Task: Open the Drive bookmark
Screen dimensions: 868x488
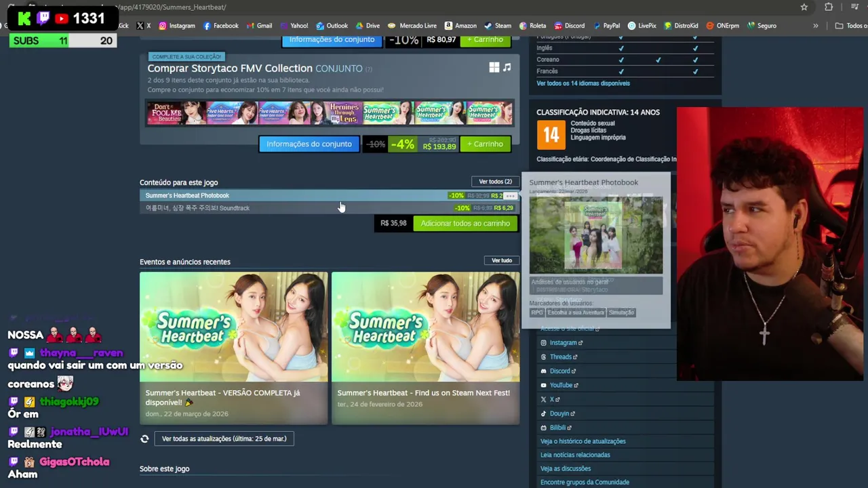Action: coord(368,26)
